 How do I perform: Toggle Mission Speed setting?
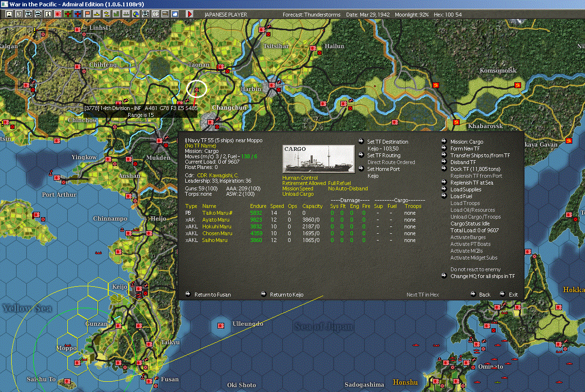pos(298,188)
